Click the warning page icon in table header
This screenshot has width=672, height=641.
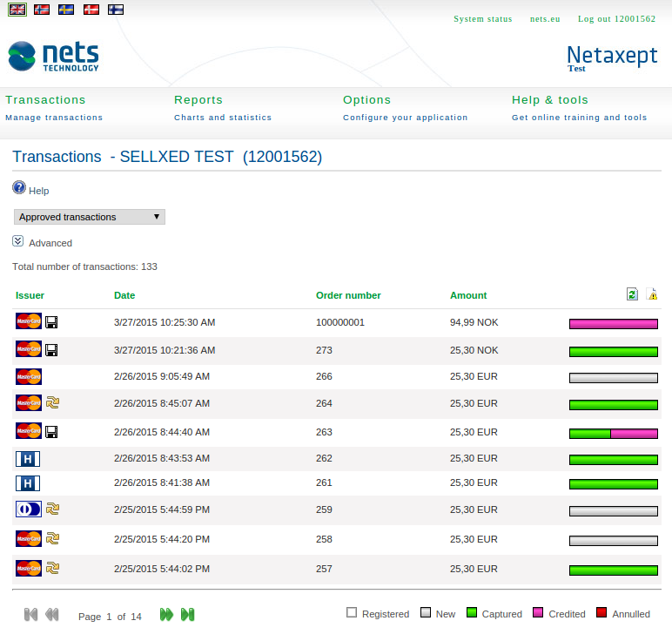(652, 294)
